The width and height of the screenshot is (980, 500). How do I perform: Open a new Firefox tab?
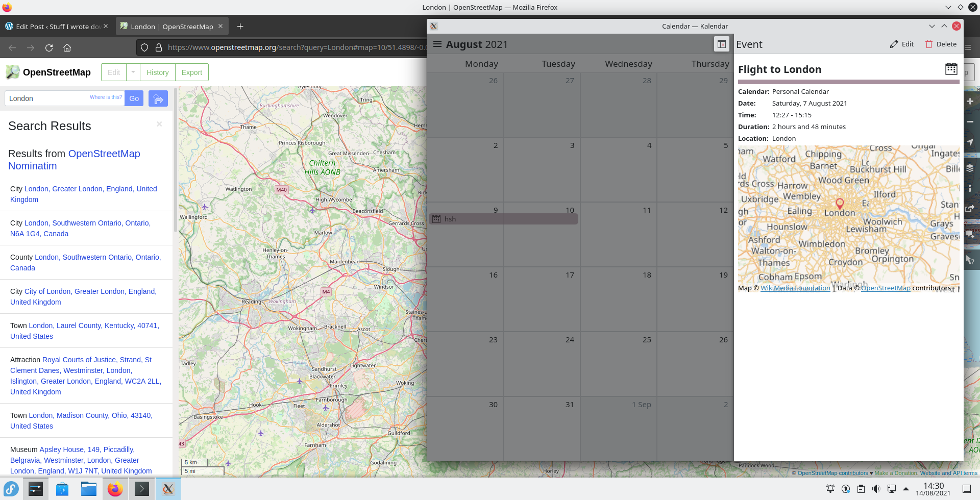[240, 27]
